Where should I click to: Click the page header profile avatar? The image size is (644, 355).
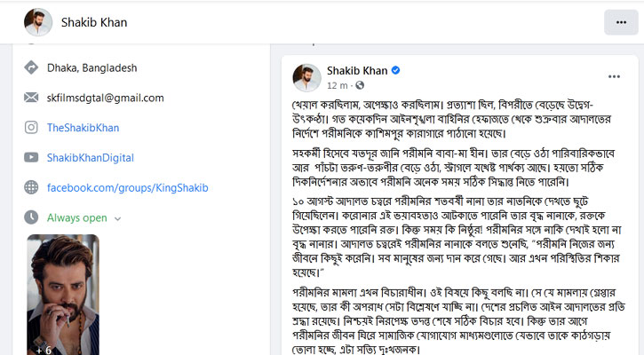[x=38, y=21]
